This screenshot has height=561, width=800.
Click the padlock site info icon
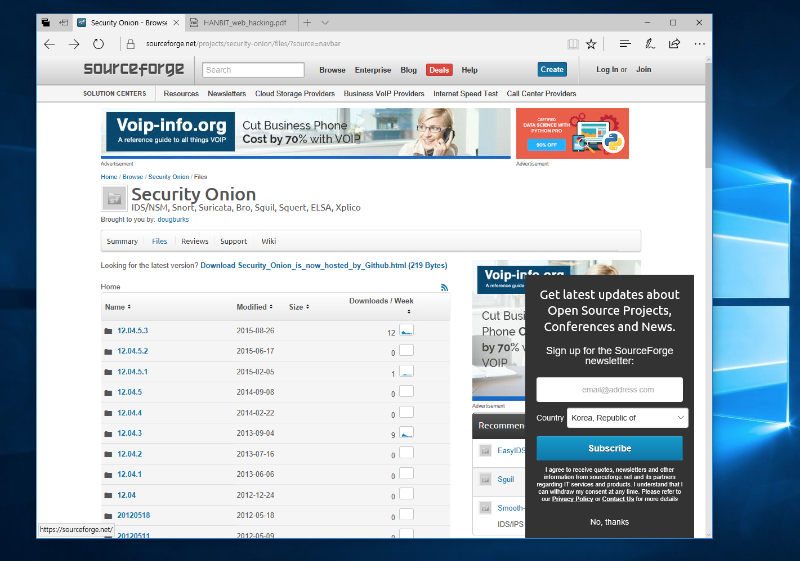point(131,44)
